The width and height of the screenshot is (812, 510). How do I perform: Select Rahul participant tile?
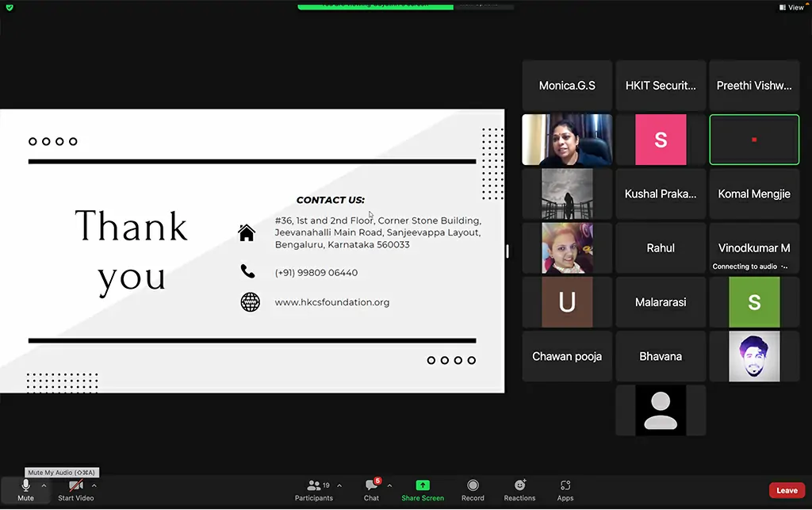pos(661,248)
